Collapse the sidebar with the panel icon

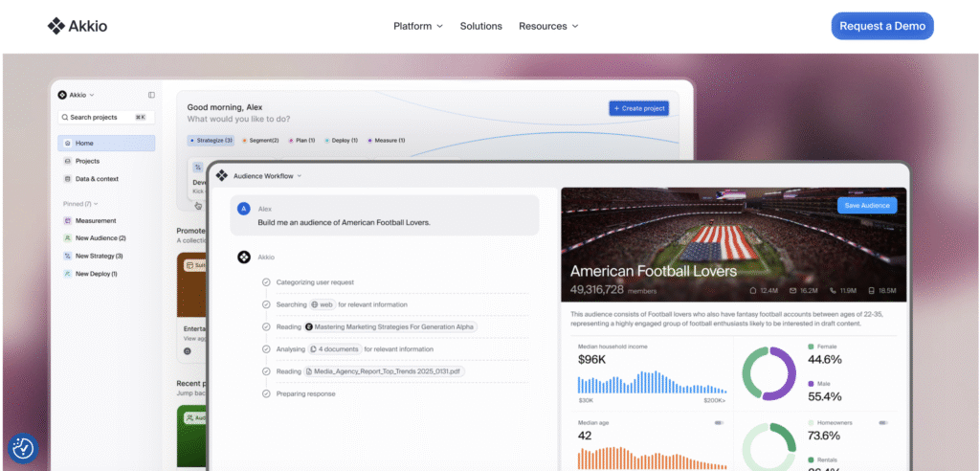151,95
